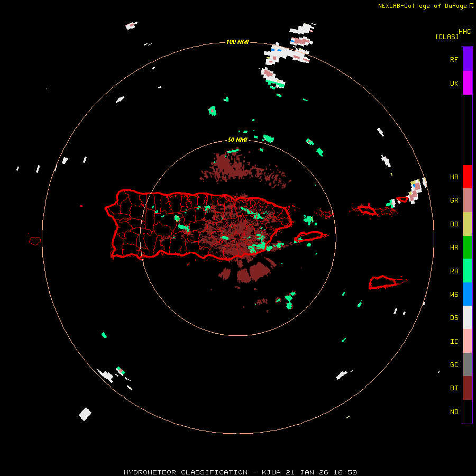Click the "HHC" product code text
The image size is (476, 476).
tap(464, 32)
